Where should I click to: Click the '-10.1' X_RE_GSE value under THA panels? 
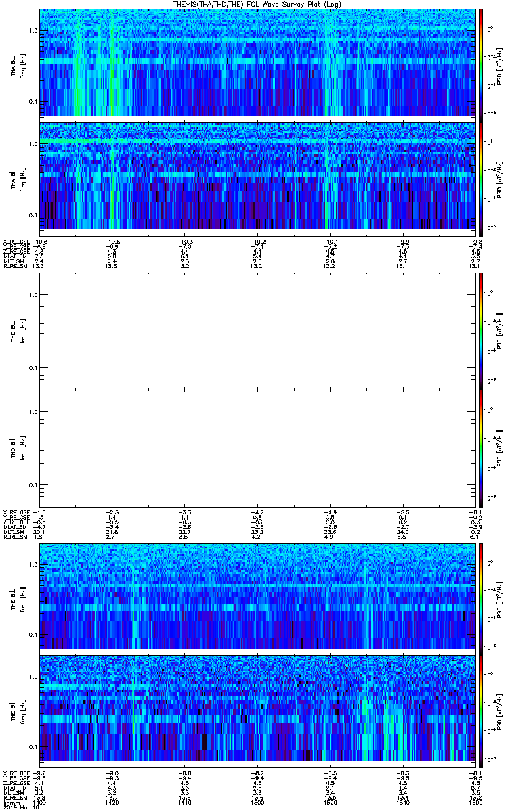(330, 242)
